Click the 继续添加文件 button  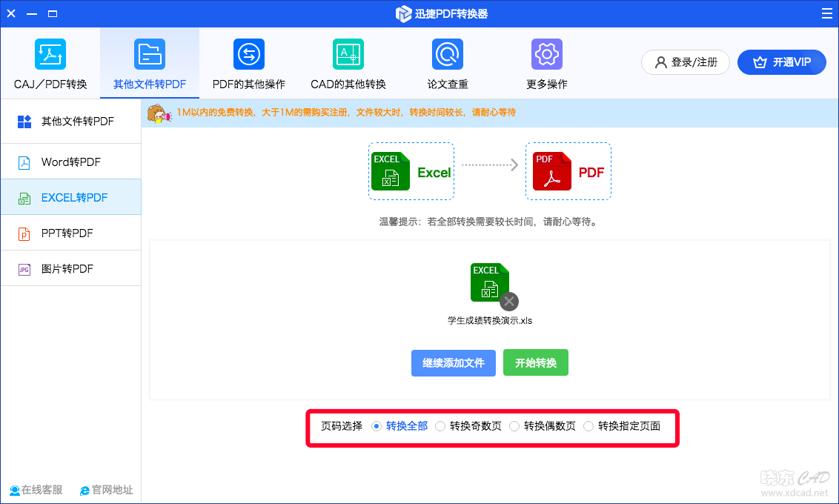point(453,362)
